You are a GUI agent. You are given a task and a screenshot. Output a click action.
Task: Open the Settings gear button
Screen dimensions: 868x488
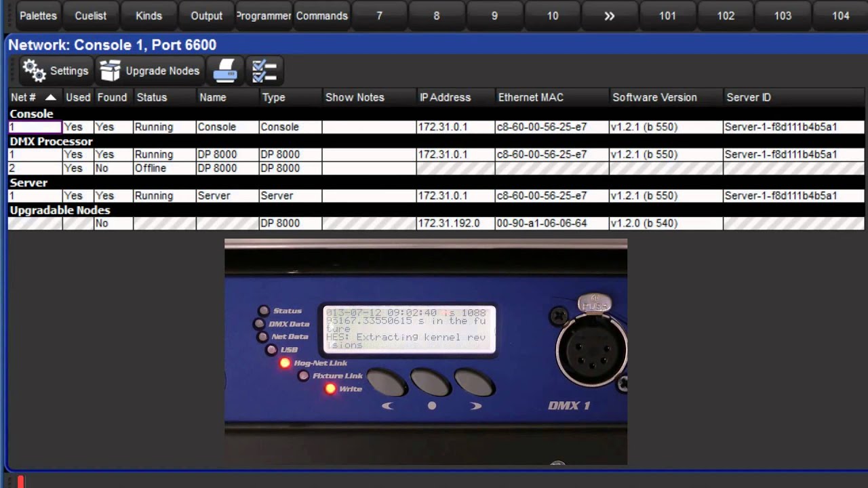[55, 70]
